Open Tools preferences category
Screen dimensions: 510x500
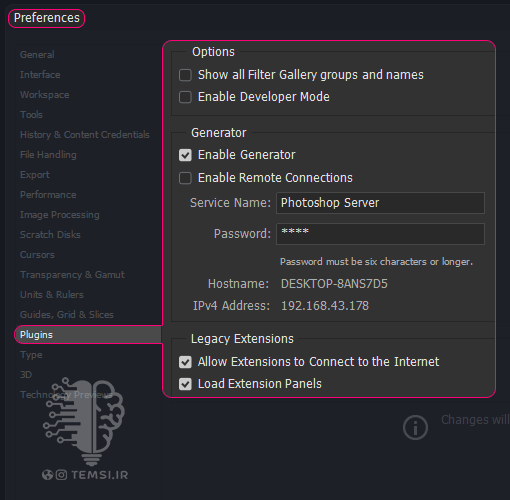31,115
